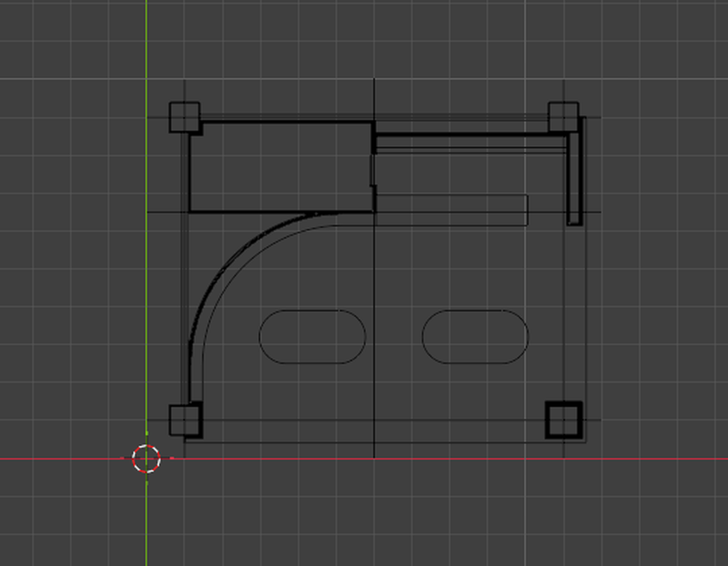Select the thick-outlined bottom-right corner post
This screenshot has height=566, width=728.
point(563,420)
